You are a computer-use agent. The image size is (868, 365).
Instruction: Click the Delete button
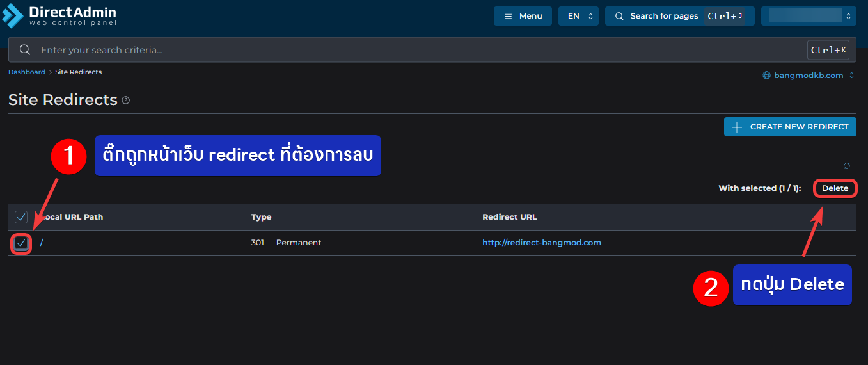835,188
